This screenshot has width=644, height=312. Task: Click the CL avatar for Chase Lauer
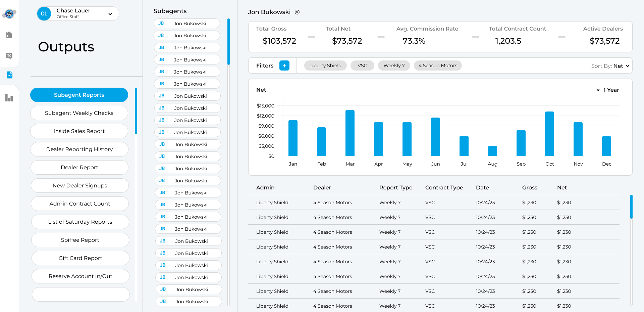click(x=44, y=14)
